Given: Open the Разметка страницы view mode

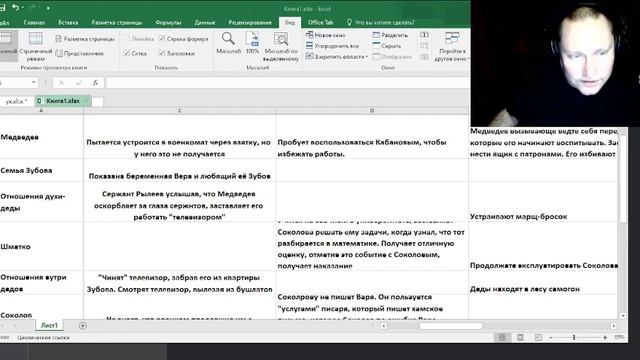Looking at the screenshot, I should pos(85,39).
